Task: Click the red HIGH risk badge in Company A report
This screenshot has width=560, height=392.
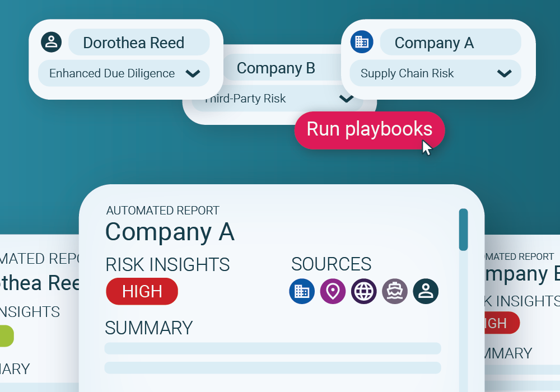Action: [x=142, y=291]
